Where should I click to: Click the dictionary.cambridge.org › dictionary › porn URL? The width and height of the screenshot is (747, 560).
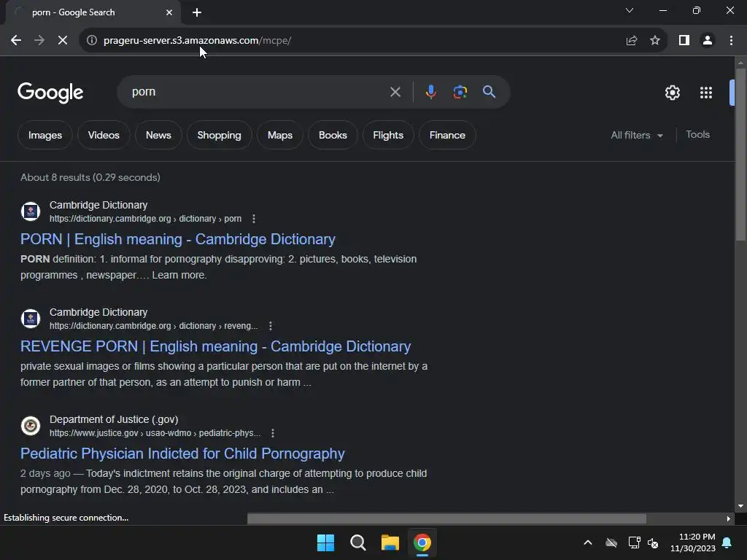coord(145,219)
